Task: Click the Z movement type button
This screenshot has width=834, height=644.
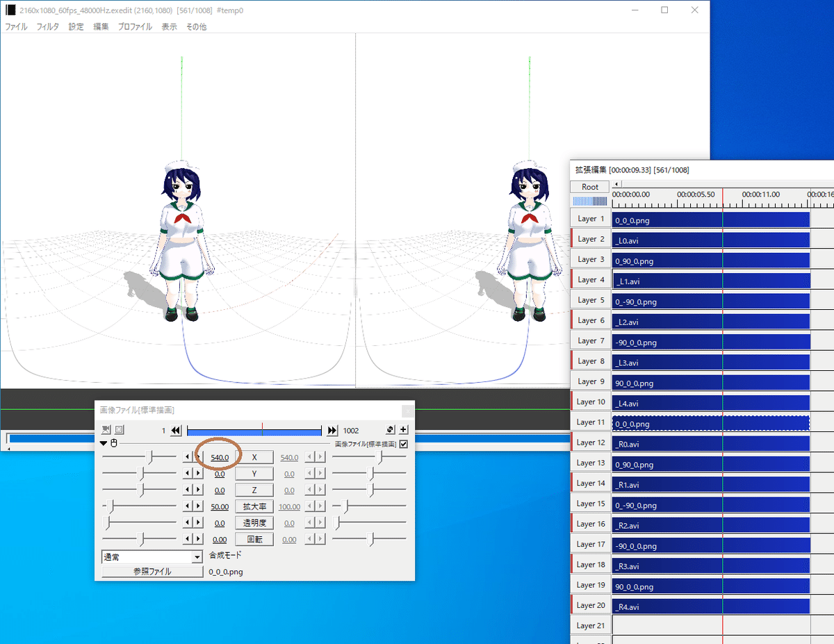Action: coord(254,490)
